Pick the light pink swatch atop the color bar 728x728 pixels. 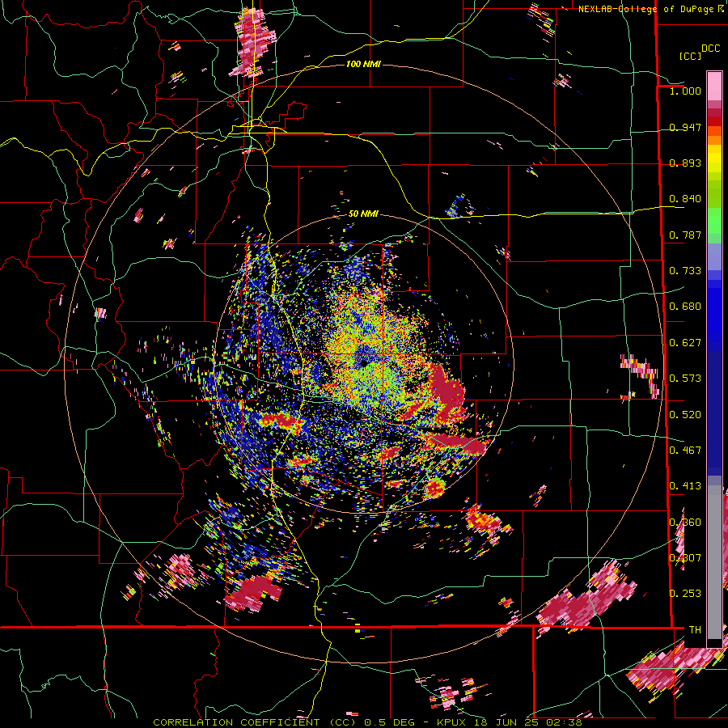714,86
